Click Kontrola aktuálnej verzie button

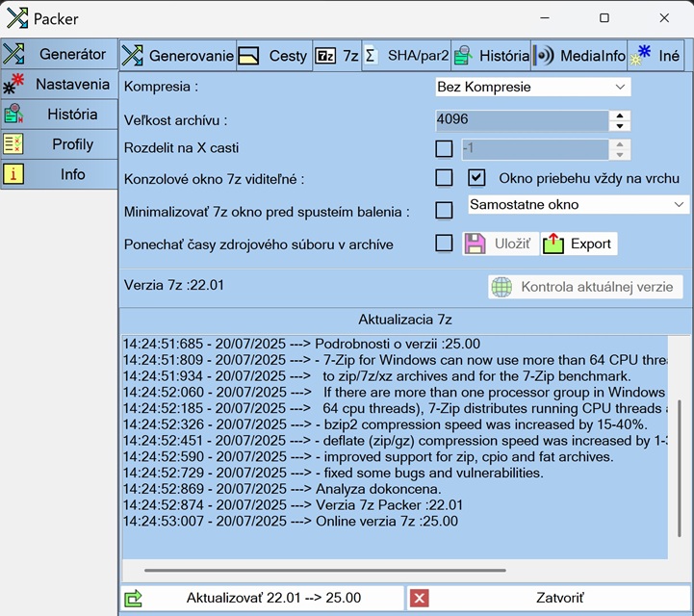pos(585,287)
